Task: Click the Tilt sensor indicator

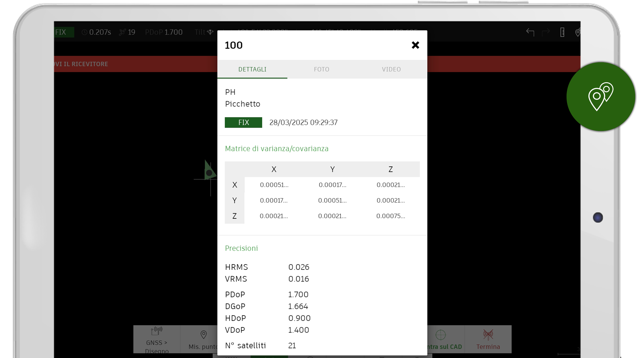Action: [204, 32]
